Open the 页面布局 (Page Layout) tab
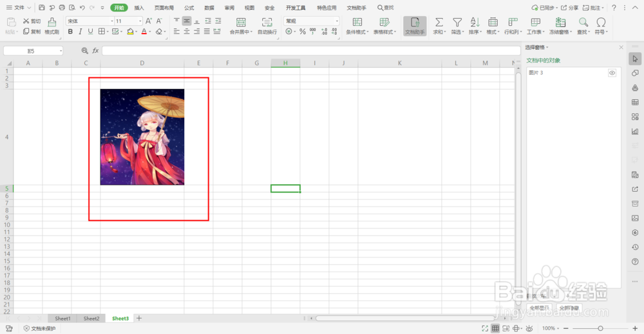 tap(164, 7)
